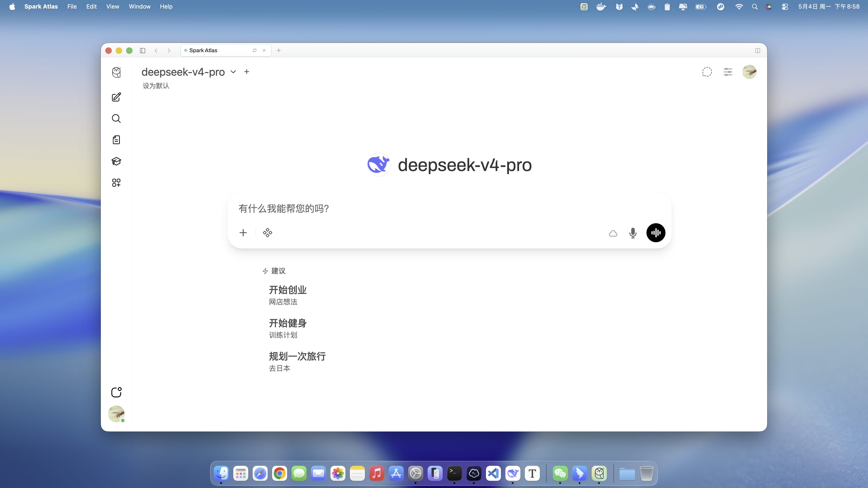868x488 pixels.
Task: Open Terminal from the Dock
Action: click(x=455, y=474)
